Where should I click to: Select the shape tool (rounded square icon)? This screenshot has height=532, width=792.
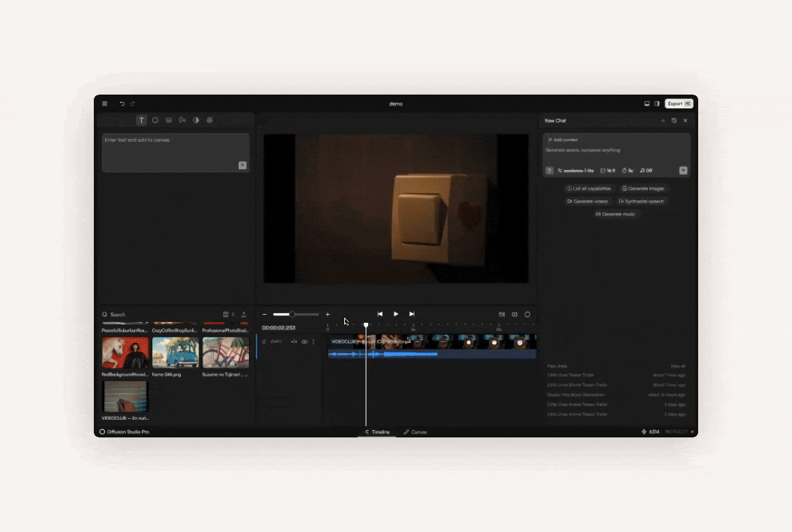tap(155, 120)
